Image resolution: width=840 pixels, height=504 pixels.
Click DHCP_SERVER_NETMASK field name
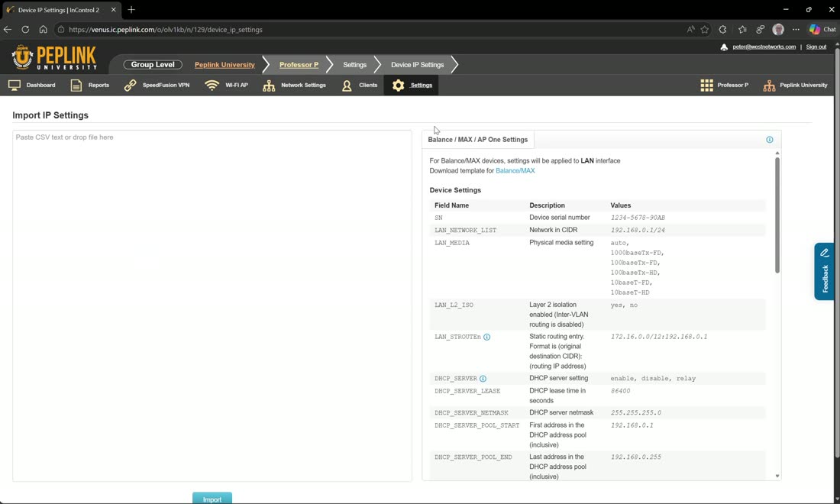point(471,413)
